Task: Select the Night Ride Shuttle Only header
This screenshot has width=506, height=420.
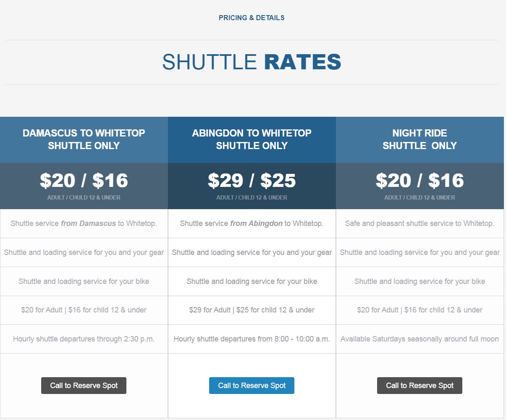Action: [420, 139]
